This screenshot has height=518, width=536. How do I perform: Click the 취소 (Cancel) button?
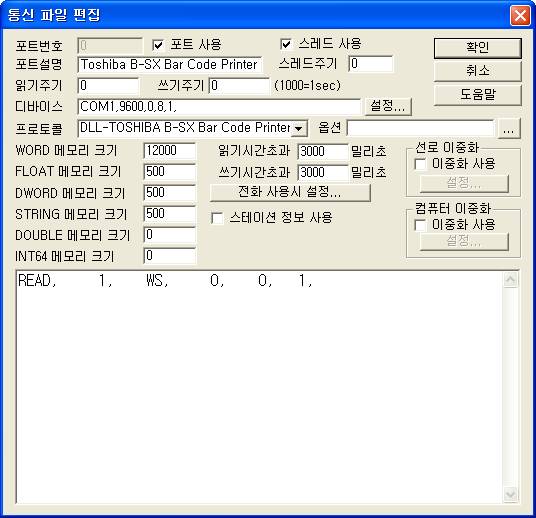(478, 71)
